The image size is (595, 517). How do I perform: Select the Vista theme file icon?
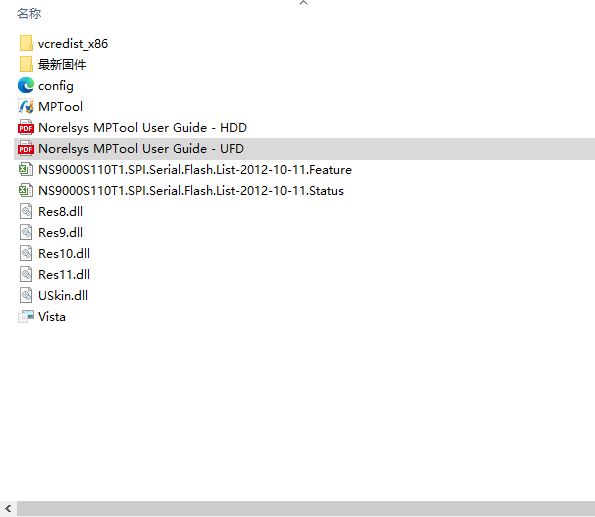click(26, 316)
